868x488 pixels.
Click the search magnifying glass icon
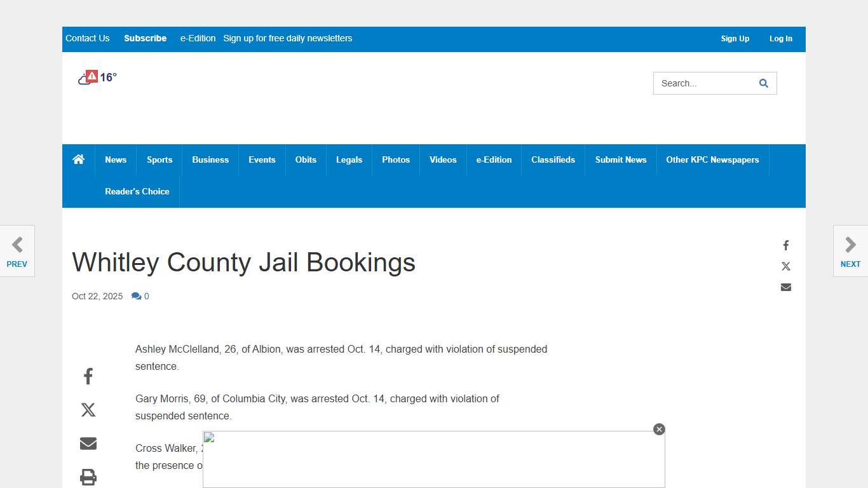pos(763,83)
